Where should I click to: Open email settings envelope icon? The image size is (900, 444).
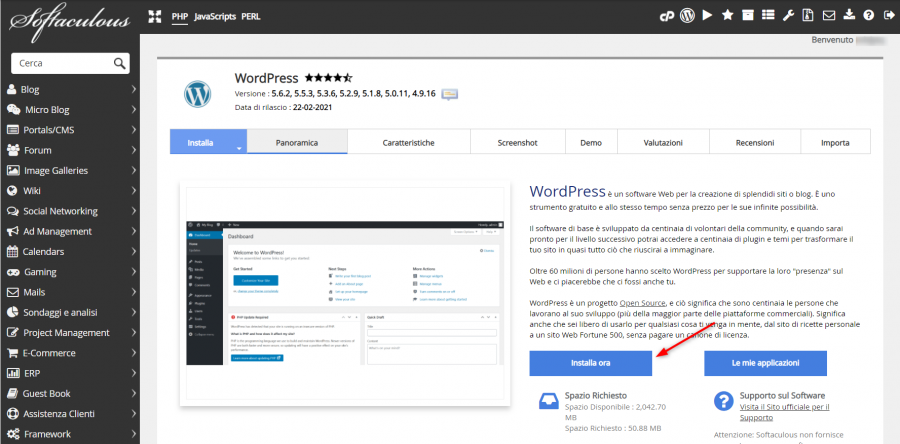[x=828, y=15]
